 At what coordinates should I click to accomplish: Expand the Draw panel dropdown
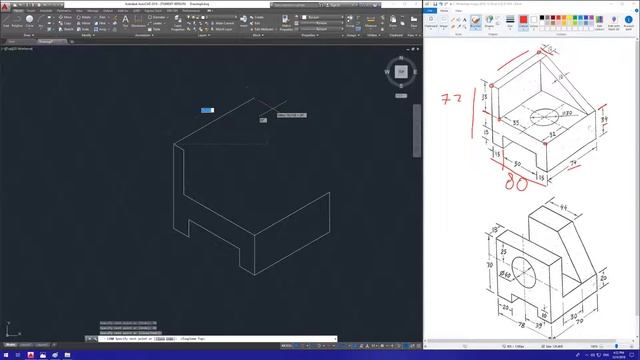click(x=29, y=35)
